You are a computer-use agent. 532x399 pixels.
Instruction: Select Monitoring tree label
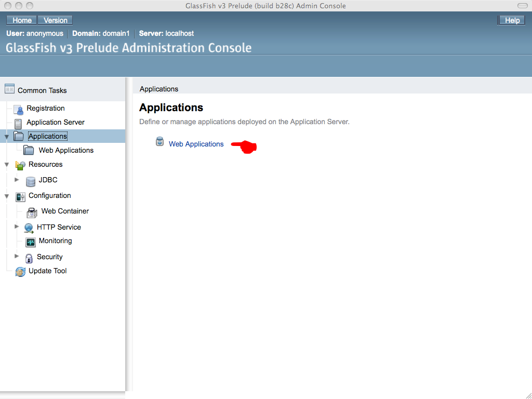click(x=55, y=241)
